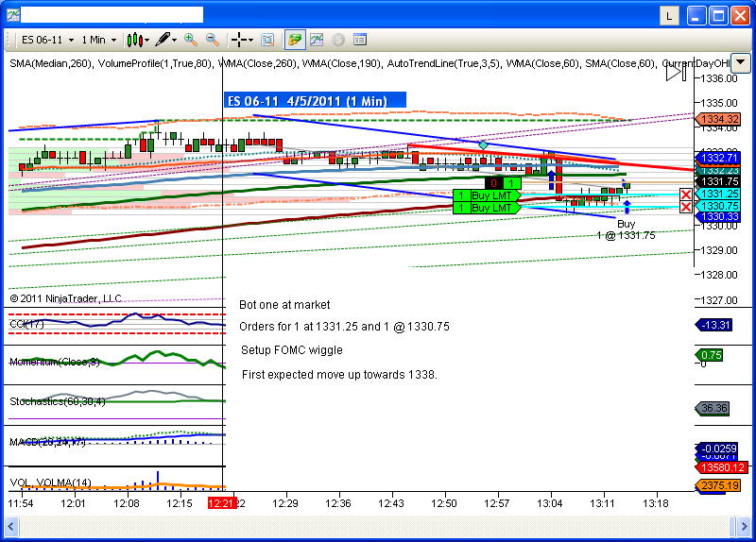Click the grey 36.36 stochastics value marker
The image size is (756, 542).
[713, 409]
